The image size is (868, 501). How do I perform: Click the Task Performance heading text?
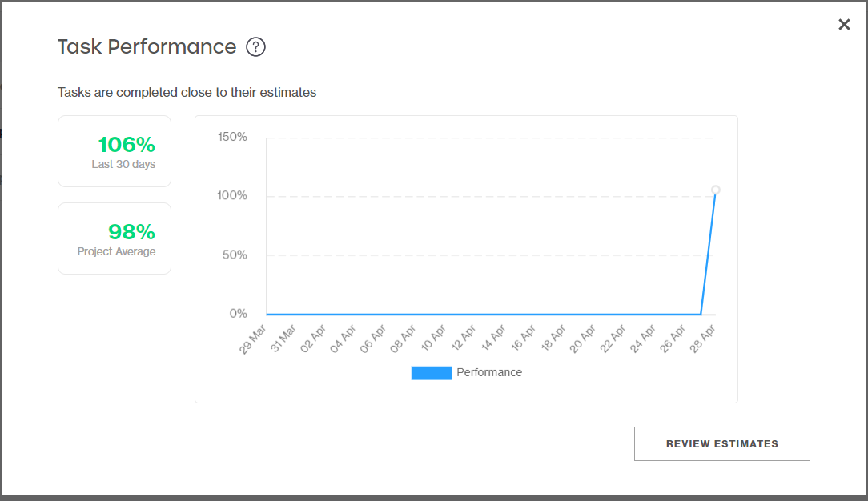point(147,47)
